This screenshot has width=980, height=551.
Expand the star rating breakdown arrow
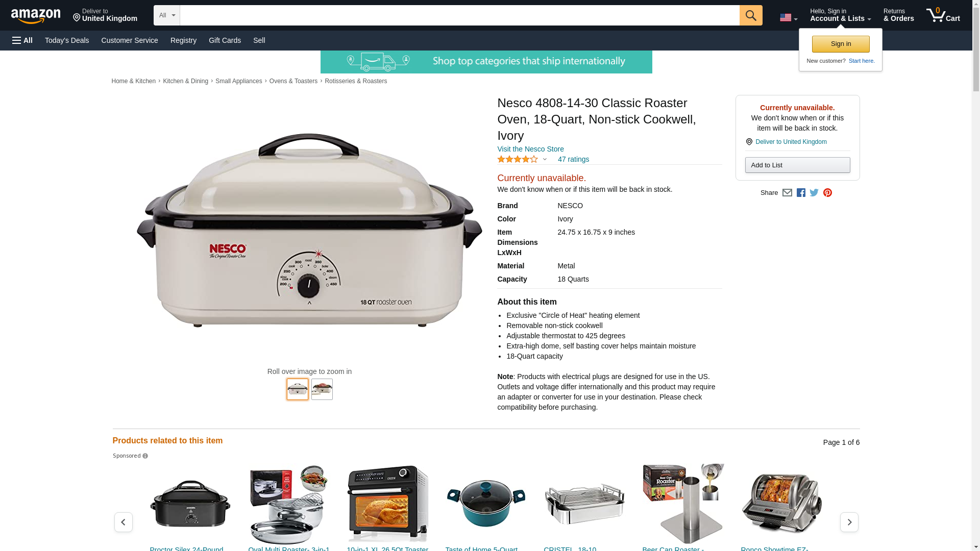point(545,160)
